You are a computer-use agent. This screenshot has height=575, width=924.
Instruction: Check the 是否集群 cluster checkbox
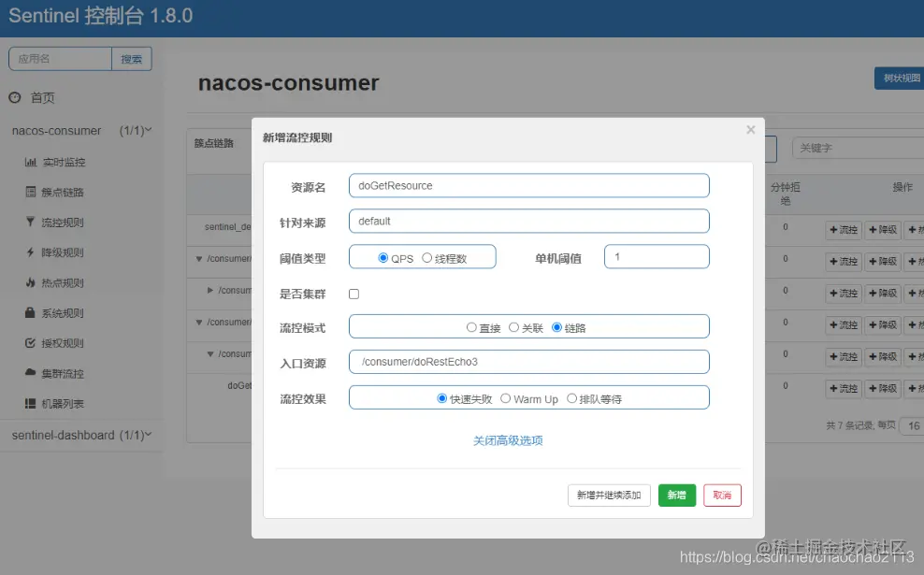click(x=355, y=292)
